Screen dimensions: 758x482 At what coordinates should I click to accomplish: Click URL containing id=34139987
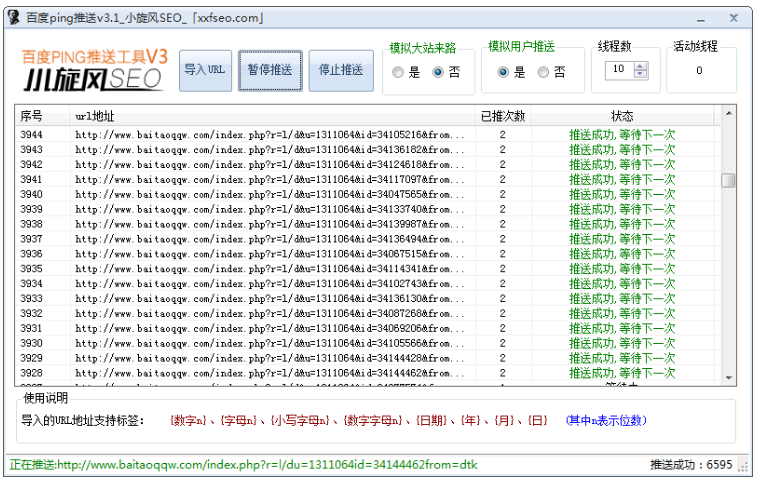270,224
